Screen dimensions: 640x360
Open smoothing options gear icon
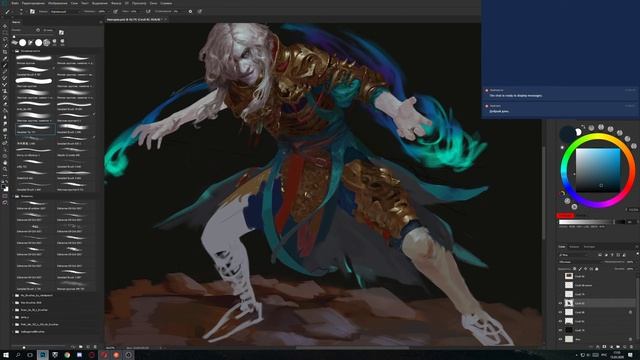click(x=190, y=11)
